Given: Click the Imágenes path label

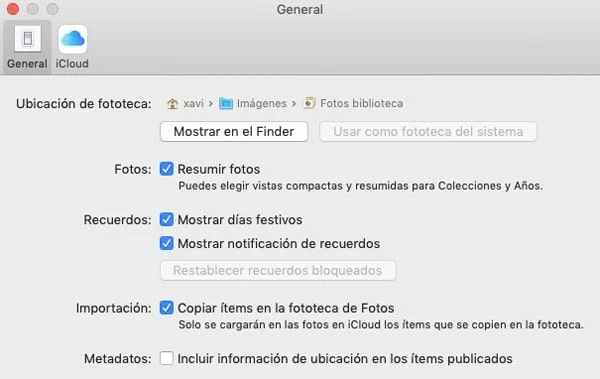Looking at the screenshot, I should 261,103.
